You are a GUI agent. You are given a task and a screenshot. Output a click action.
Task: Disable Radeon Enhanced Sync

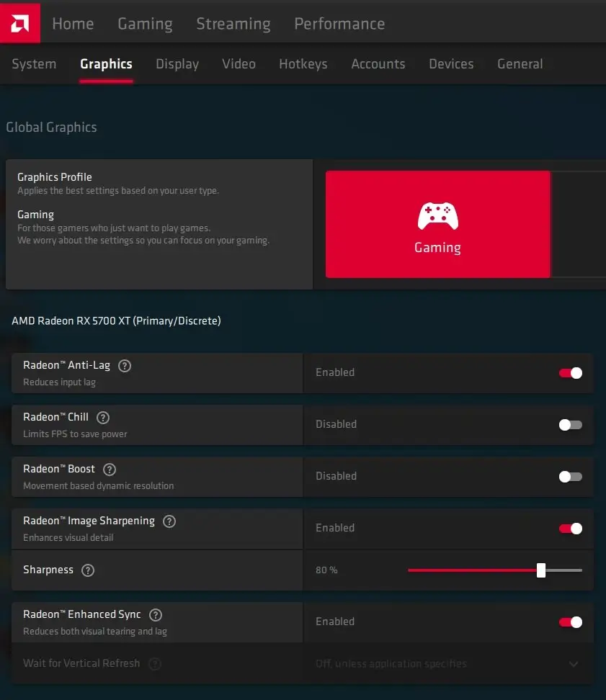point(570,622)
